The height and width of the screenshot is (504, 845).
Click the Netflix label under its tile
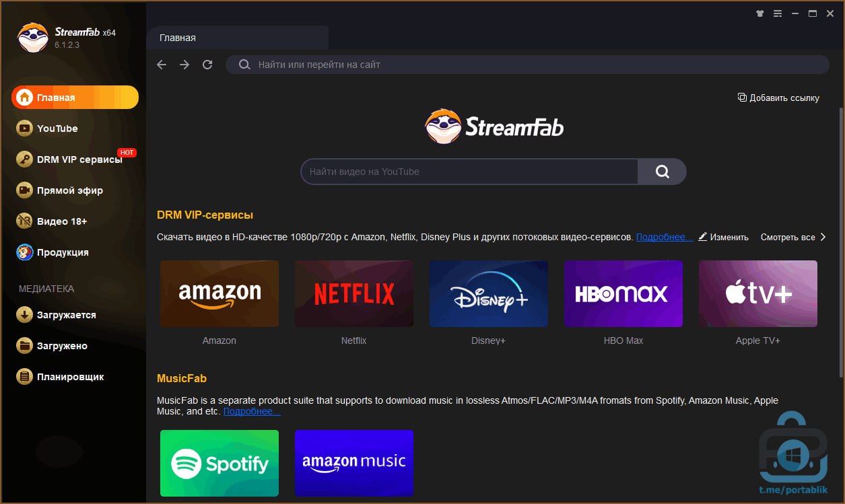[x=354, y=340]
